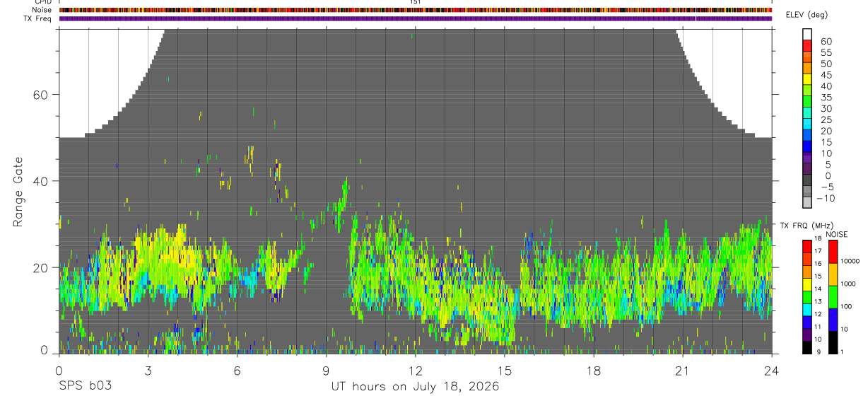
Task: Click the Range Gate axis title
Action: pos(18,192)
